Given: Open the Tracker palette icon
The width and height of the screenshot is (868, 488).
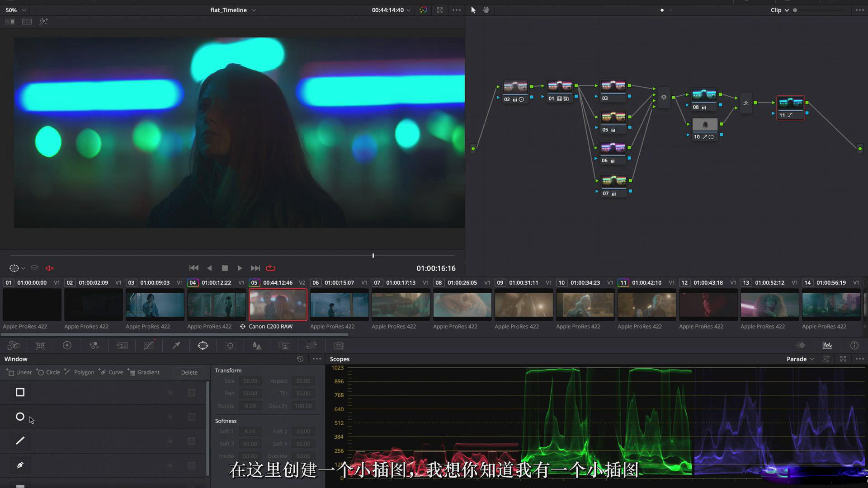Looking at the screenshot, I should 230,346.
